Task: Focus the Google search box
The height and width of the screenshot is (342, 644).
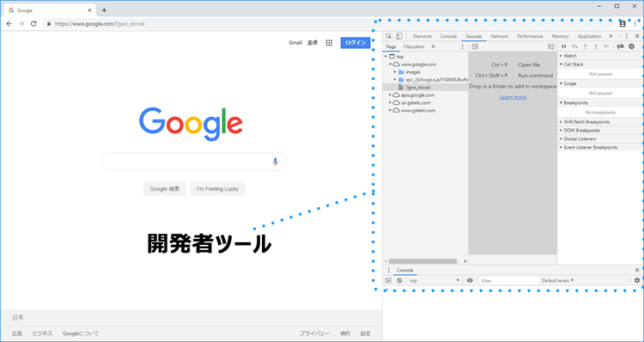Action: (x=193, y=162)
